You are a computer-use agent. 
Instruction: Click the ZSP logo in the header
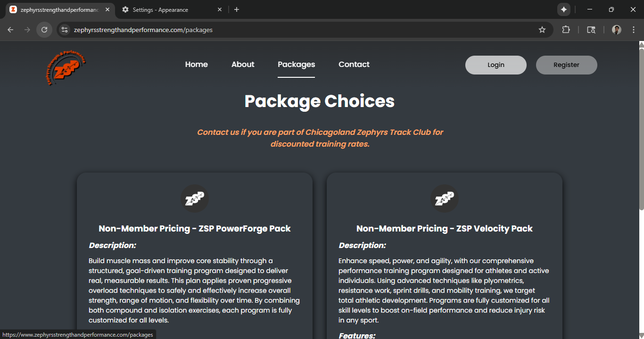66,67
